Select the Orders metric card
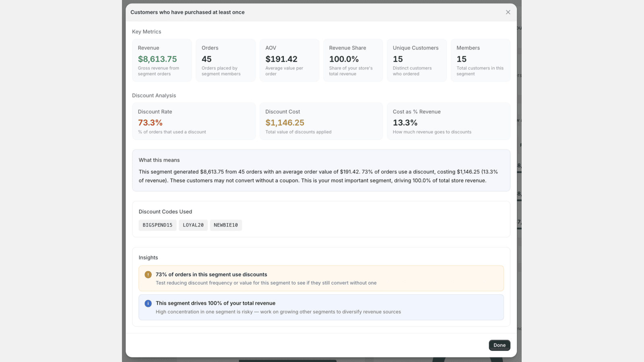This screenshot has height=362, width=644. [225, 60]
